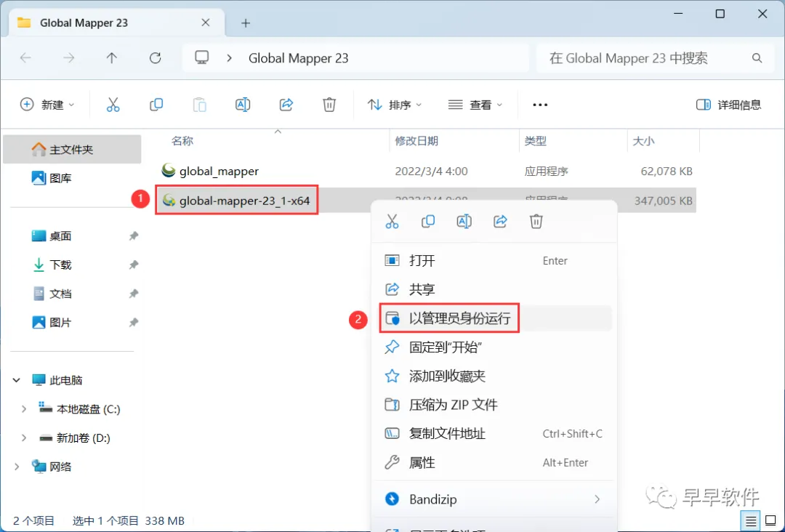
Task: Click the Delete icon in context menu
Action: [x=536, y=221]
